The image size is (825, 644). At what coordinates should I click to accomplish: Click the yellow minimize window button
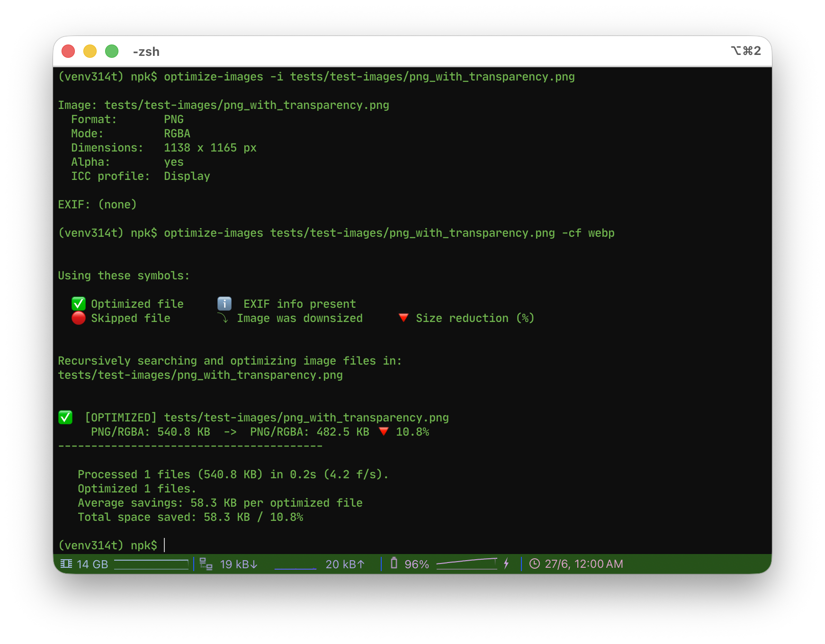coord(90,51)
